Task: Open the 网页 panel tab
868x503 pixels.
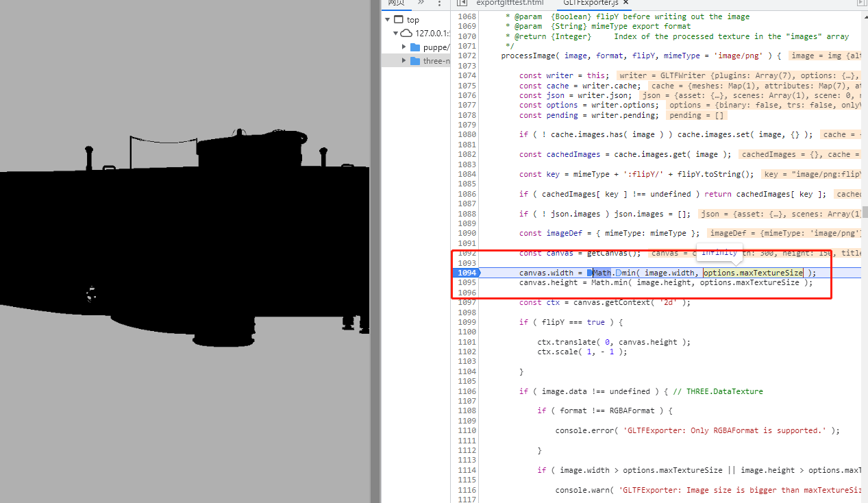Action: click(x=396, y=4)
